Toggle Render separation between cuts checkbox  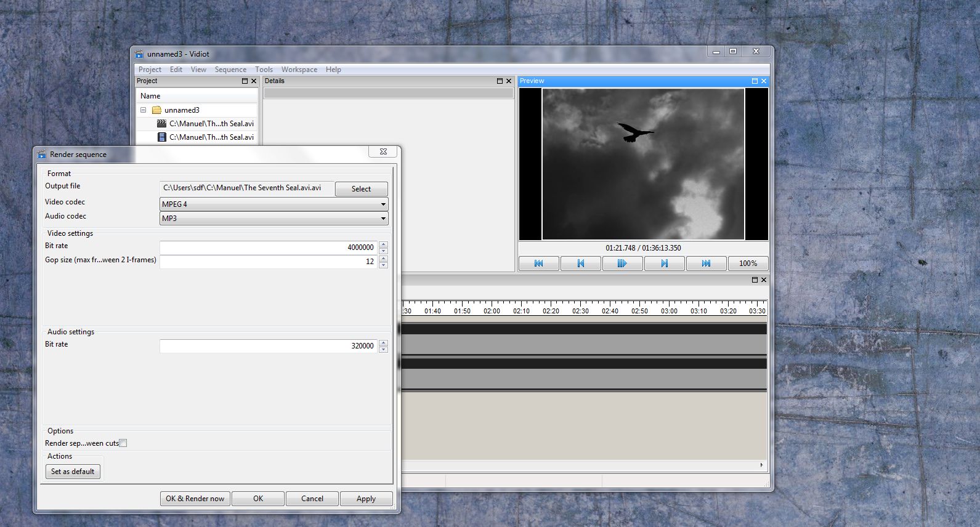click(x=123, y=443)
